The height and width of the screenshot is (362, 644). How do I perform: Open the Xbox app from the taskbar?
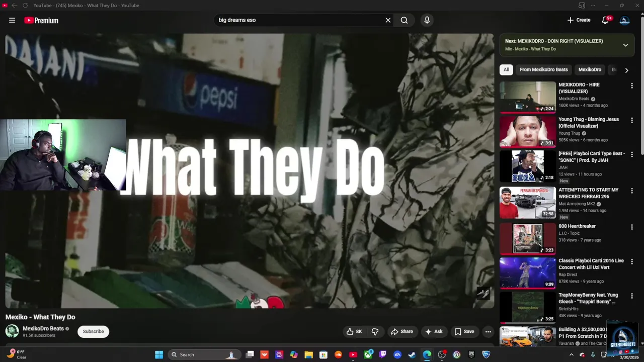tap(368, 354)
